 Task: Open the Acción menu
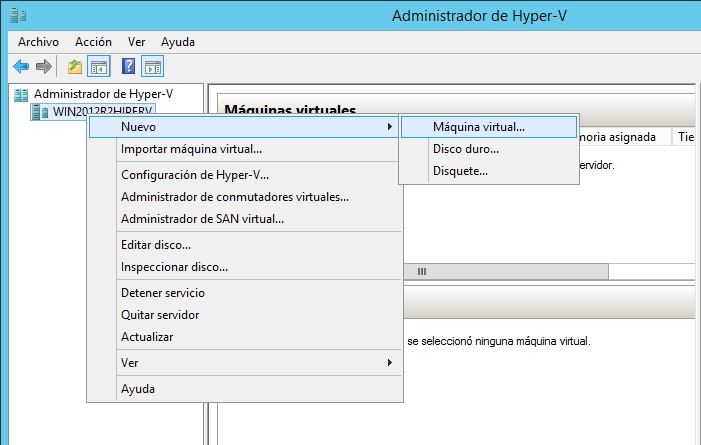93,42
